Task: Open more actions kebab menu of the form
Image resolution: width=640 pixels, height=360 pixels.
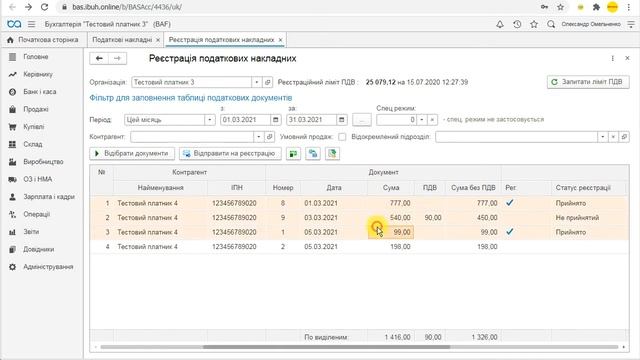Action: pyautogui.click(x=613, y=58)
